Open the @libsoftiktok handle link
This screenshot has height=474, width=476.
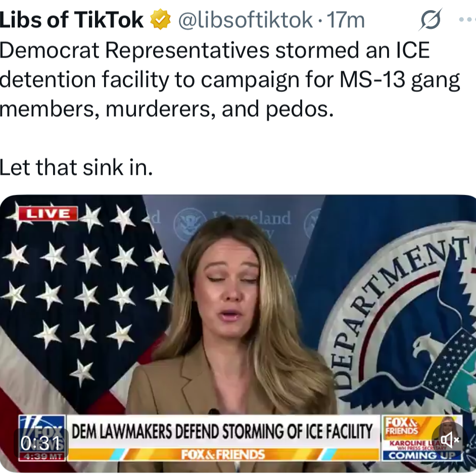[245, 20]
